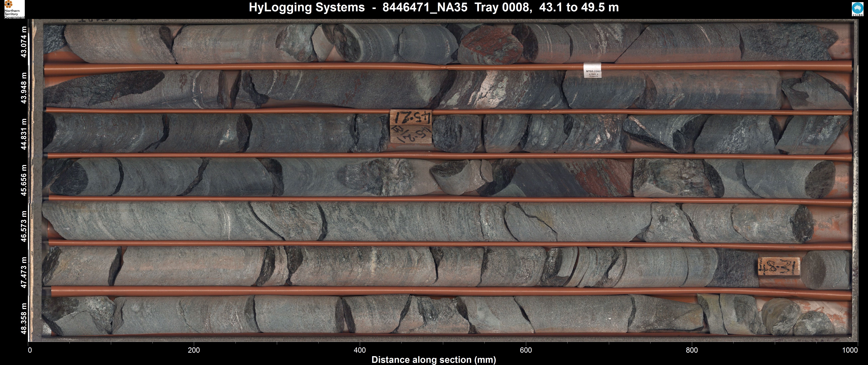The width and height of the screenshot is (868, 365).
Task: Select the 43.948 m depth label
Action: (24, 88)
